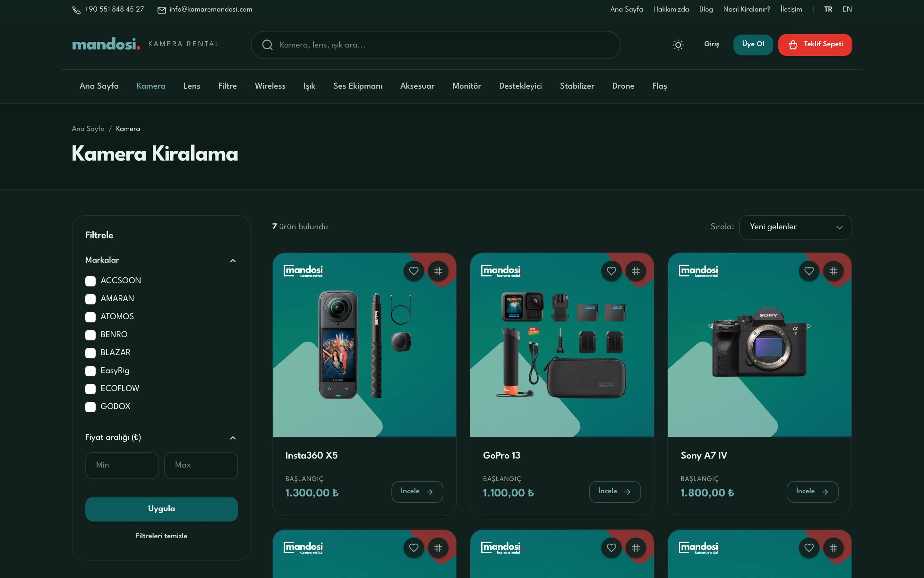
Task: Check the AMARAN brand checkbox
Action: pos(90,299)
